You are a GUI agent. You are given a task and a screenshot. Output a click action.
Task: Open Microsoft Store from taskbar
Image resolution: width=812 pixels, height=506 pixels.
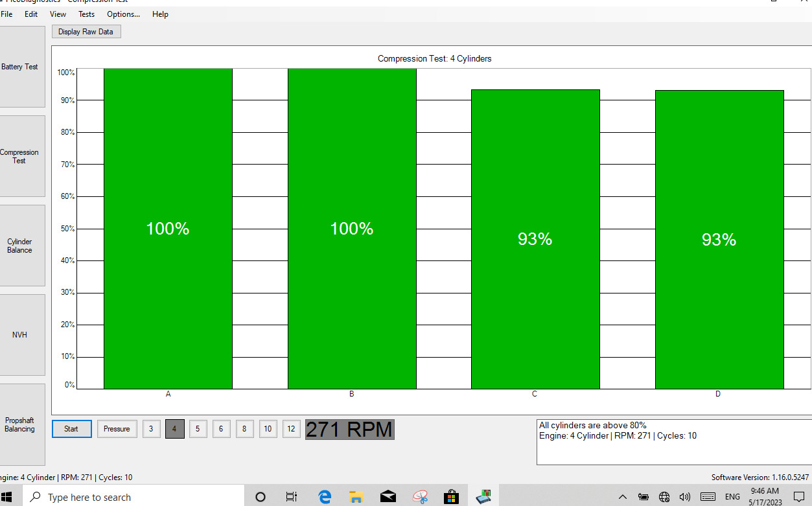pyautogui.click(x=452, y=497)
